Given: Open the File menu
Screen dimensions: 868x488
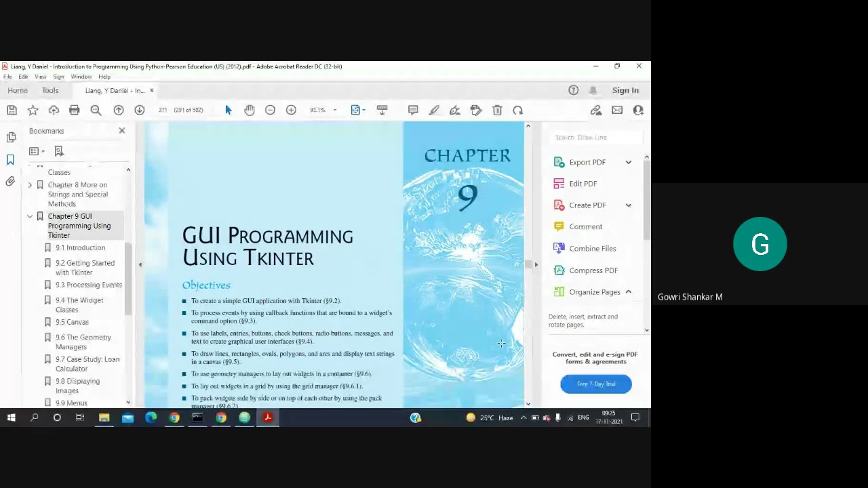Looking at the screenshot, I should (x=7, y=77).
